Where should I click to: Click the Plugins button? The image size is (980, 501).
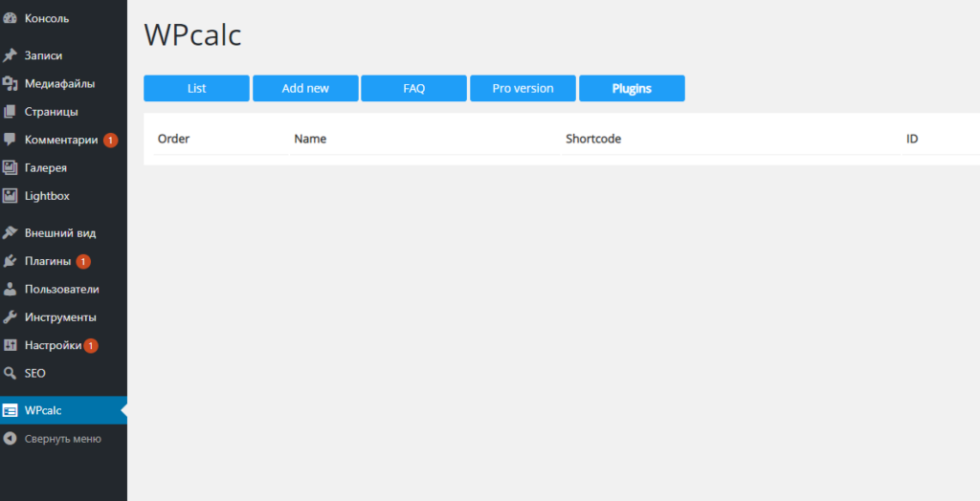(632, 88)
